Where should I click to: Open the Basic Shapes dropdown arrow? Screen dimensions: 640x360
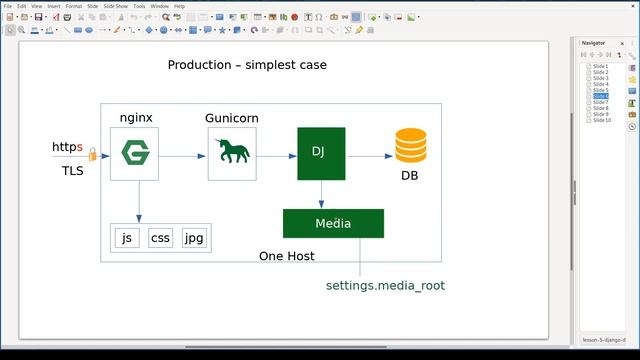pyautogui.click(x=156, y=30)
